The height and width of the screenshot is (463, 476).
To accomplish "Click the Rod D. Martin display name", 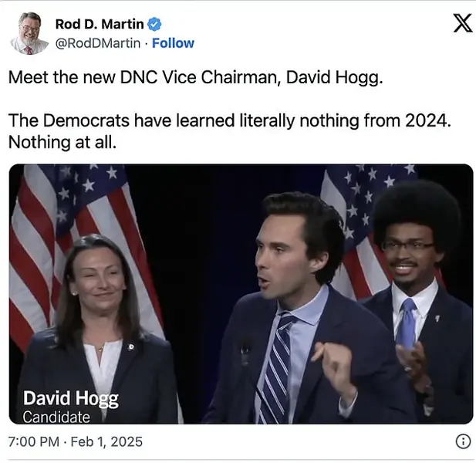I will click(x=99, y=25).
